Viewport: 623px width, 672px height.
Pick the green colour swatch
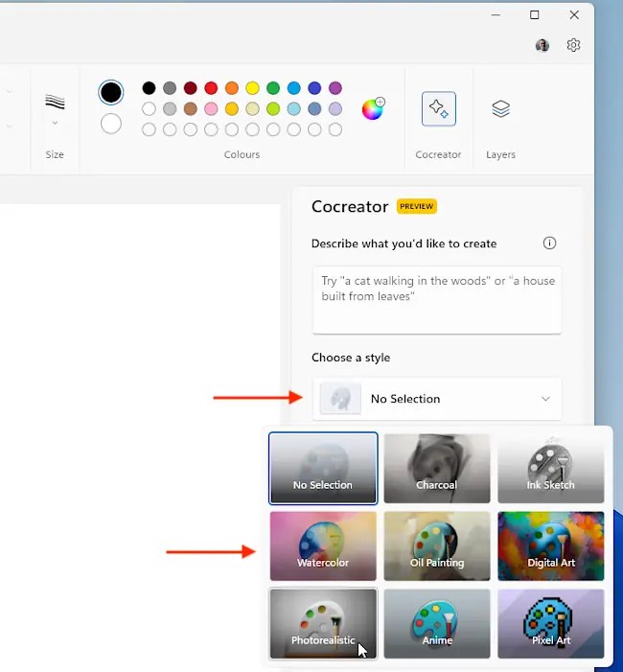(x=273, y=88)
